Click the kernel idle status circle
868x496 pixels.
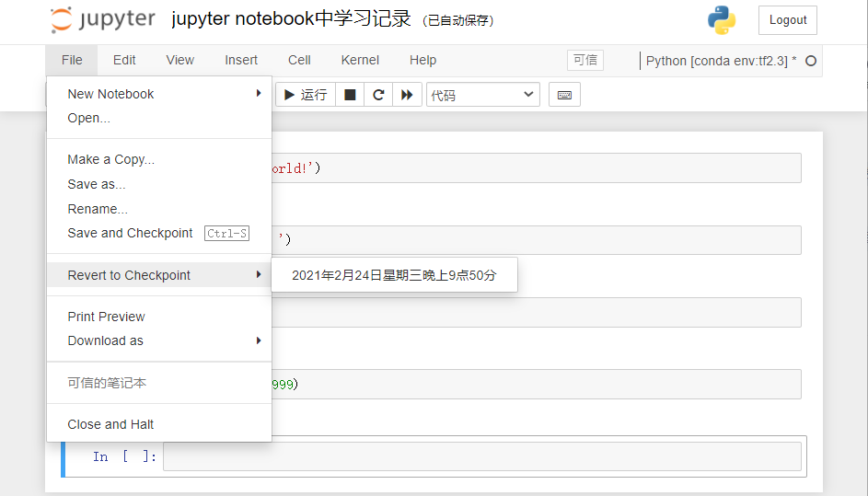pos(811,61)
